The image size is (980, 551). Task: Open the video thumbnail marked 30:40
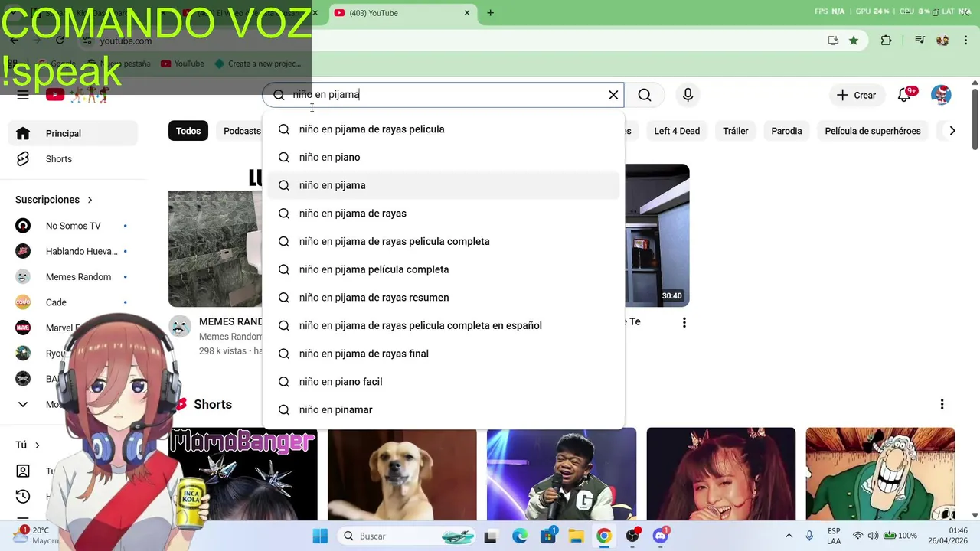657,235
